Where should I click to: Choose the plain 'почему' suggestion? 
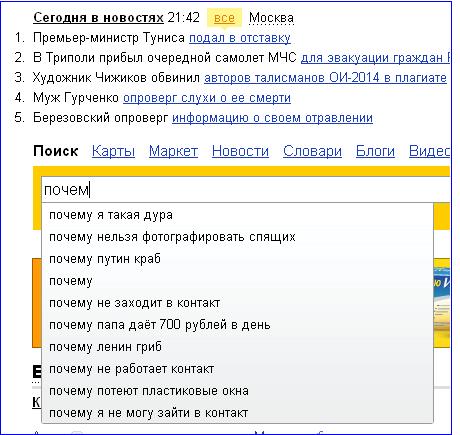(x=237, y=281)
